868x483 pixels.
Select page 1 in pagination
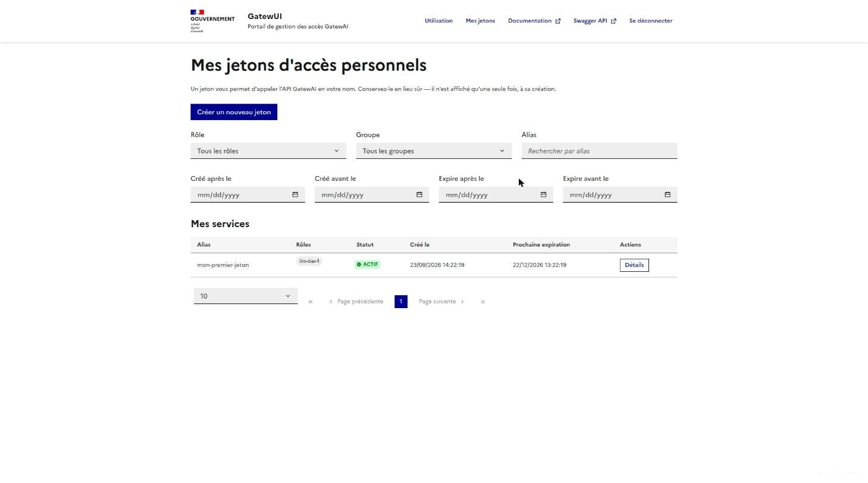(401, 302)
